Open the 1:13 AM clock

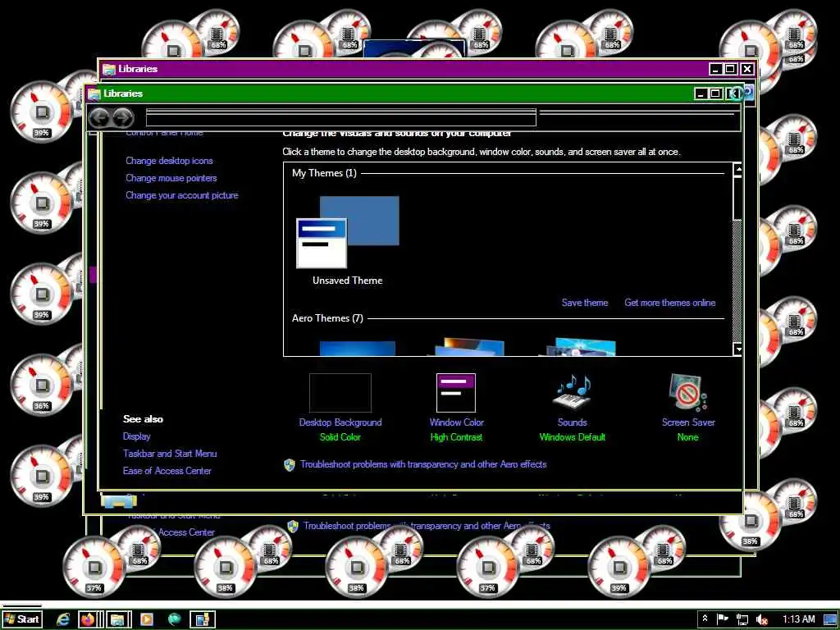coord(799,619)
